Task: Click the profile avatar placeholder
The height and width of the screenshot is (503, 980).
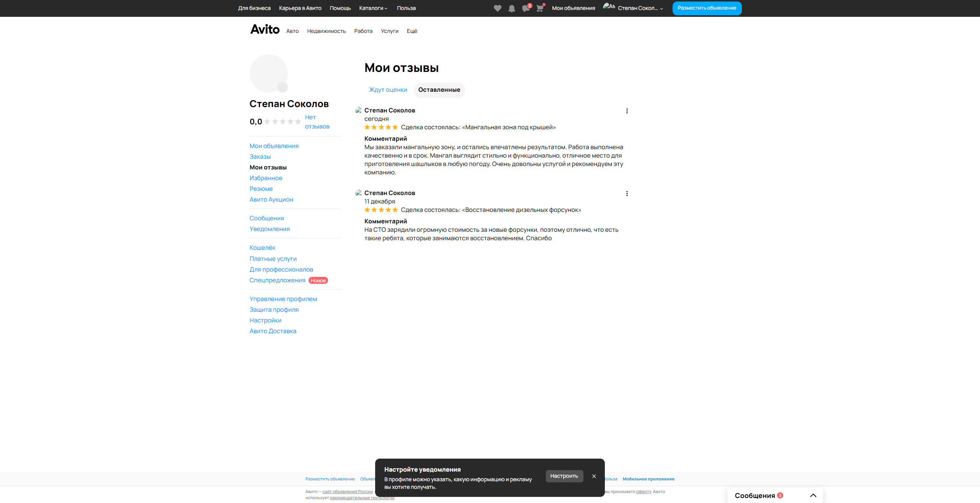Action: pyautogui.click(x=268, y=73)
